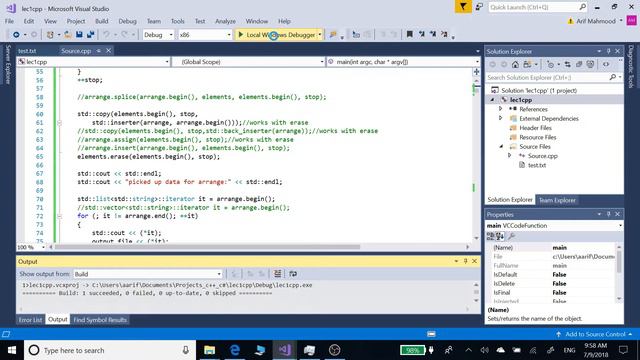Screen dimensions: 640x360
Task: Click the Search Solution Explorer field
Action: click(553, 78)
